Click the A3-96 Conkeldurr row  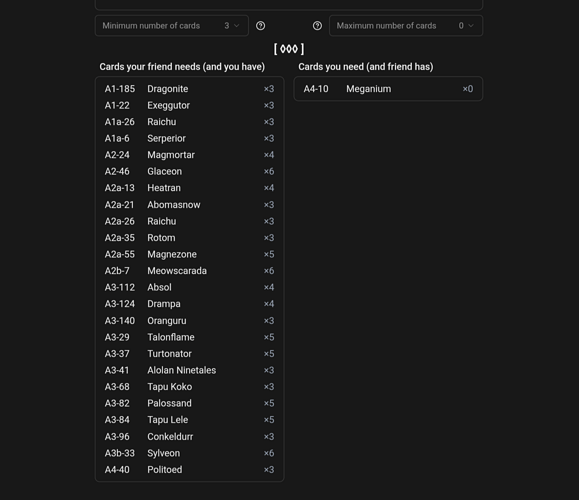pyautogui.click(x=189, y=437)
